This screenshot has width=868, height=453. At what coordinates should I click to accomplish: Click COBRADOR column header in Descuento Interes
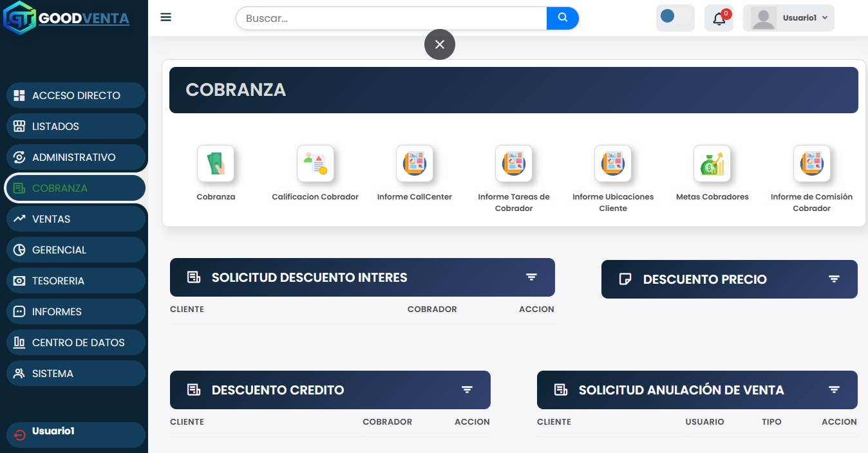[x=432, y=310]
